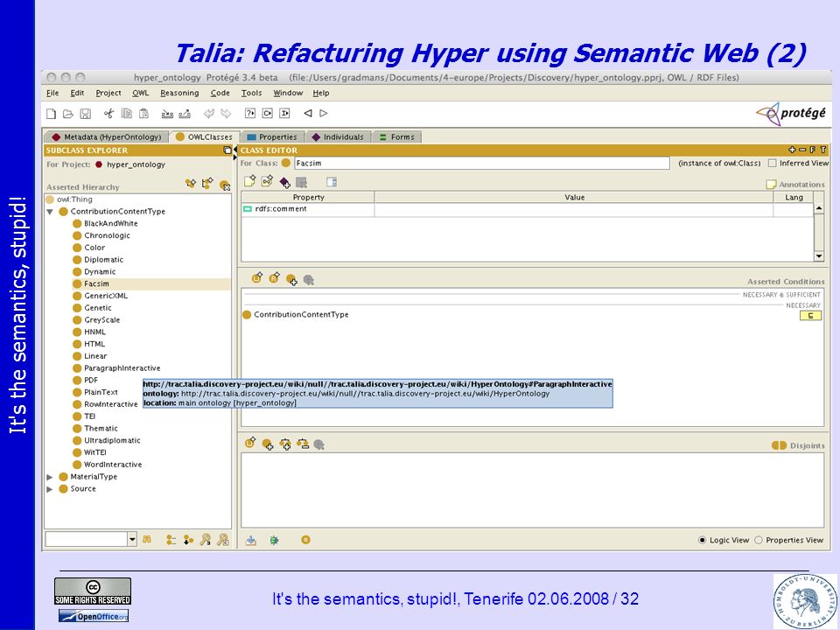840x630 pixels.
Task: Click the Disjoints label icon
Action: point(779,445)
